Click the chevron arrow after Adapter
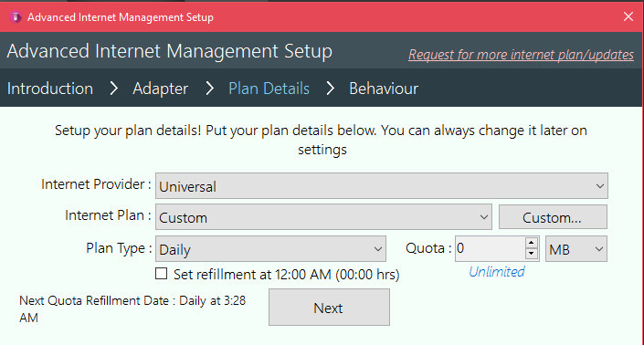The width and height of the screenshot is (644, 345). [x=209, y=89]
